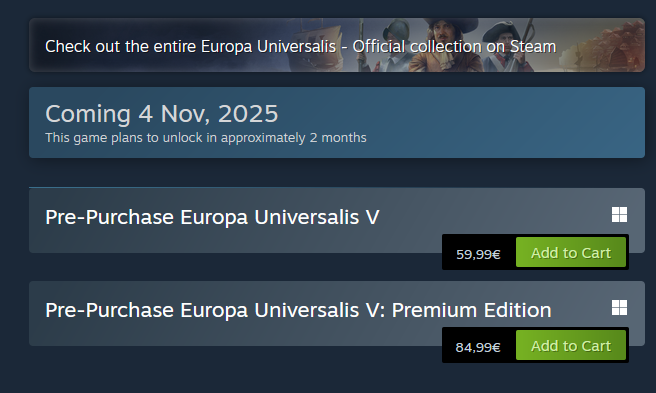Click the Coming 4 Nov, 2025 heading
656x393 pixels.
[x=161, y=113]
